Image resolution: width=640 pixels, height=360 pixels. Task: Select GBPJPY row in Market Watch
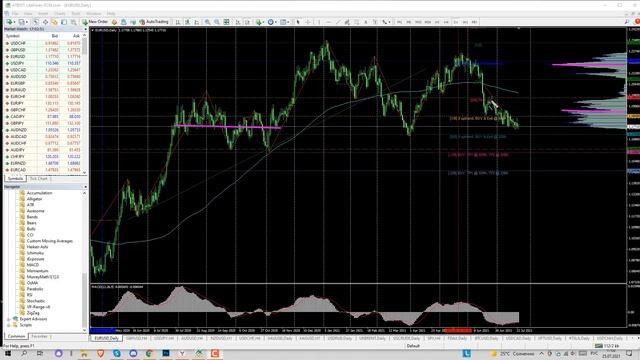pyautogui.click(x=43, y=123)
